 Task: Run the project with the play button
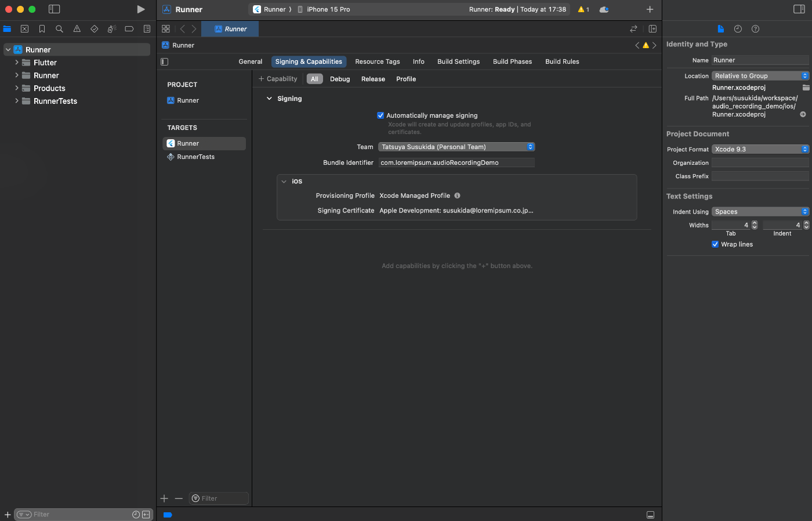pyautogui.click(x=140, y=9)
